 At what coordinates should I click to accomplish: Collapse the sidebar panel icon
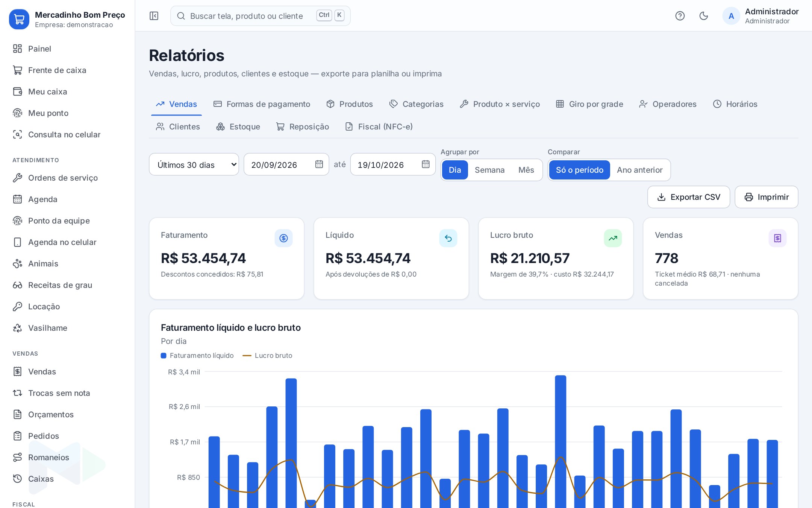click(154, 16)
